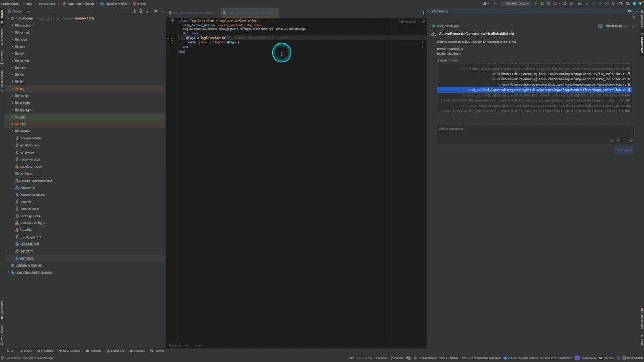Click the TagsController breadcrumb item
This screenshot has height=362, width=644.
tap(114, 4)
